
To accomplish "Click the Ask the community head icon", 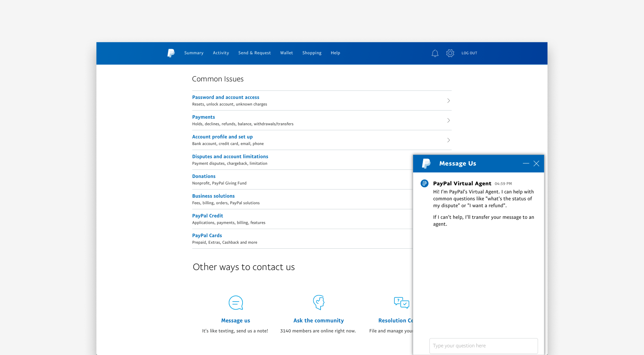I will tap(319, 302).
